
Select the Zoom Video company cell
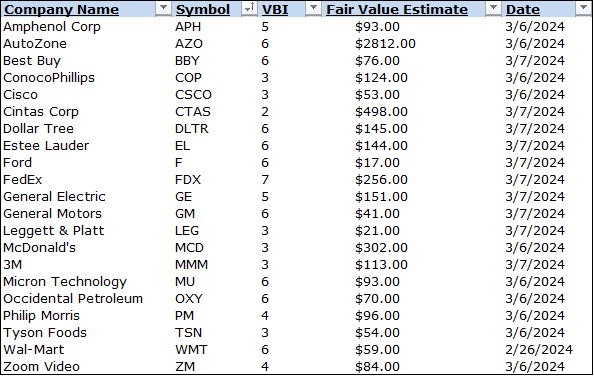(x=41, y=367)
